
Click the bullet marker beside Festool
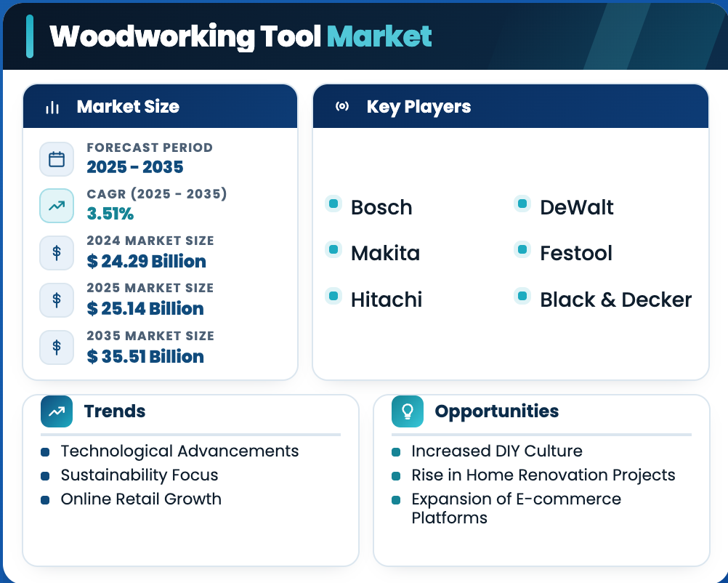(522, 249)
